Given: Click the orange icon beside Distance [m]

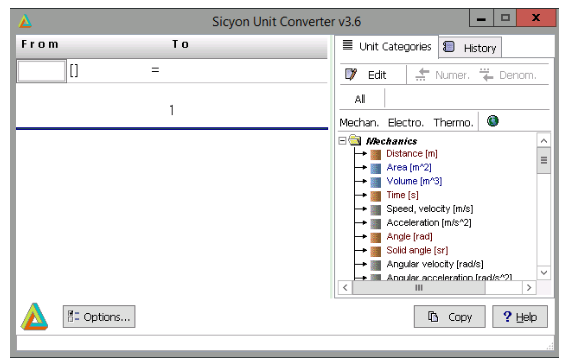Looking at the screenshot, I should pyautogui.click(x=376, y=154).
